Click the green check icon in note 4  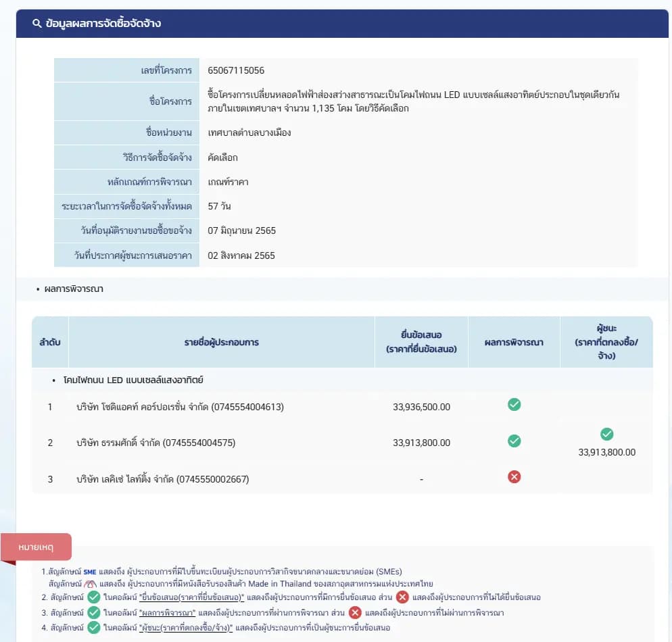click(94, 628)
